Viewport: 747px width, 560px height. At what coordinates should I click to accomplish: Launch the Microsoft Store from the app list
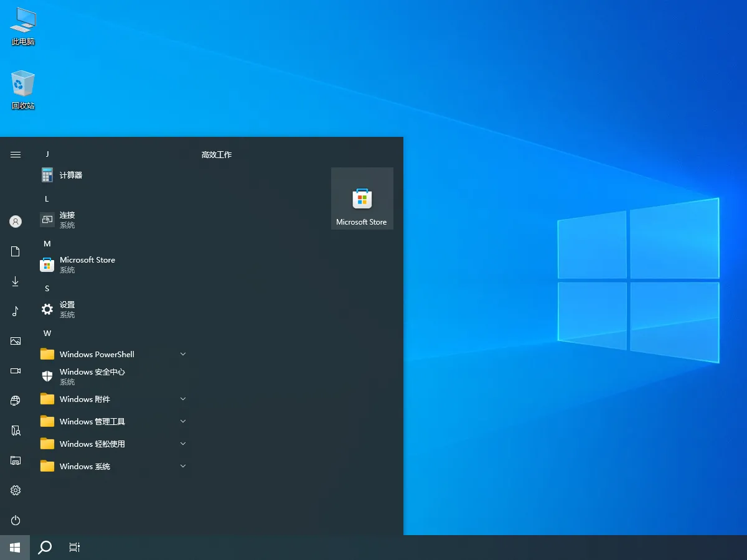pos(88,259)
